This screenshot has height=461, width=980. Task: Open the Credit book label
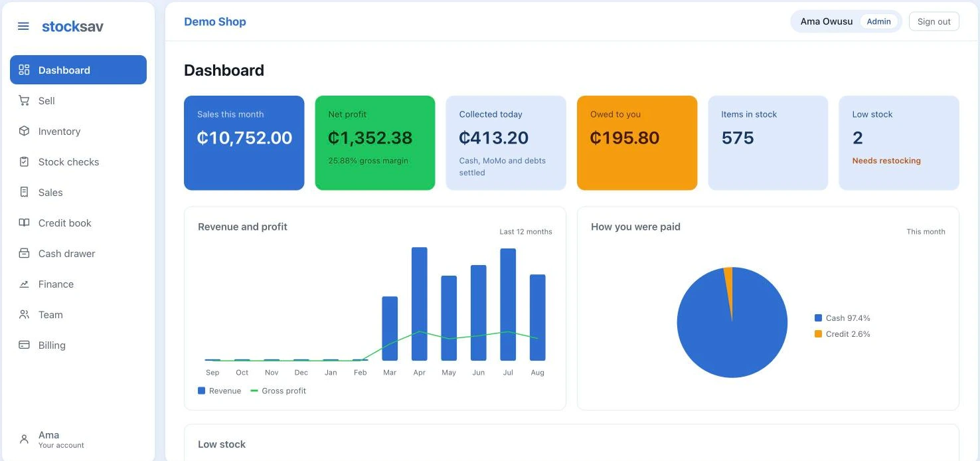[x=65, y=223]
